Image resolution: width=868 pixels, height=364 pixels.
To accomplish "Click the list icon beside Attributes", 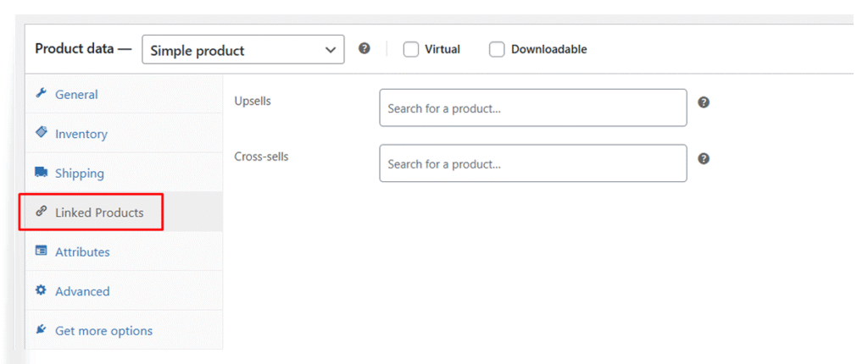I will click(x=41, y=251).
